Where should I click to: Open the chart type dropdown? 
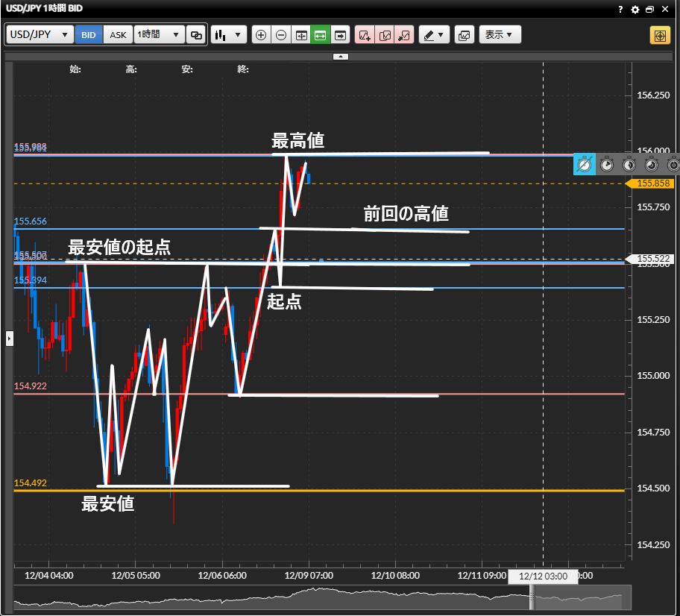(x=228, y=35)
